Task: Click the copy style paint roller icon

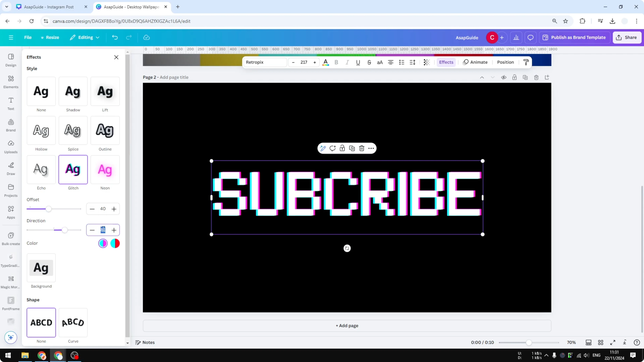Action: [526, 62]
